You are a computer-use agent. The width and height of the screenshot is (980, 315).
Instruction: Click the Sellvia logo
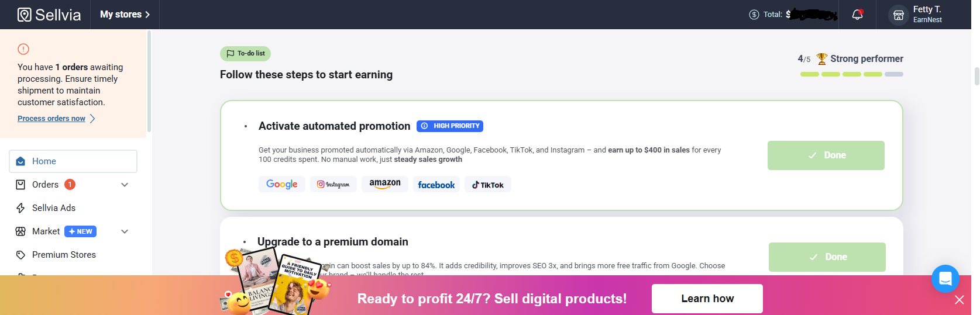tap(49, 15)
